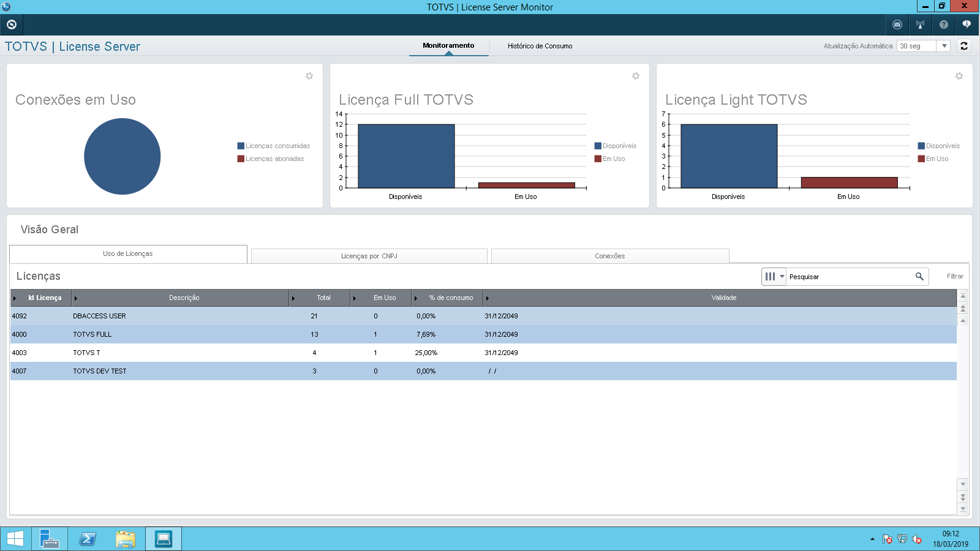Open the column selector dropdown beside Pesquisar

[774, 277]
